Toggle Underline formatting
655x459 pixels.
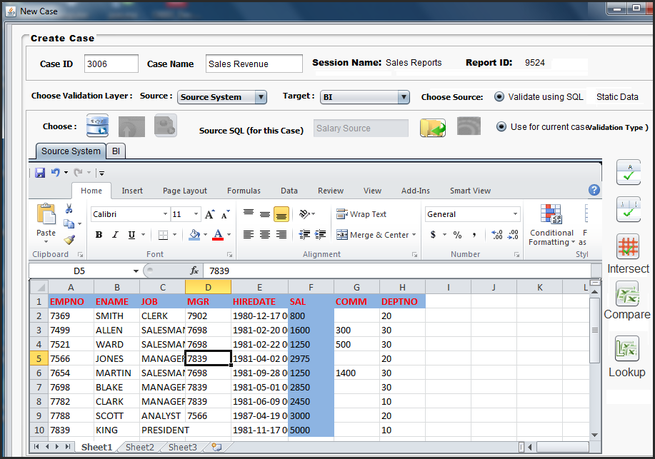tap(132, 235)
